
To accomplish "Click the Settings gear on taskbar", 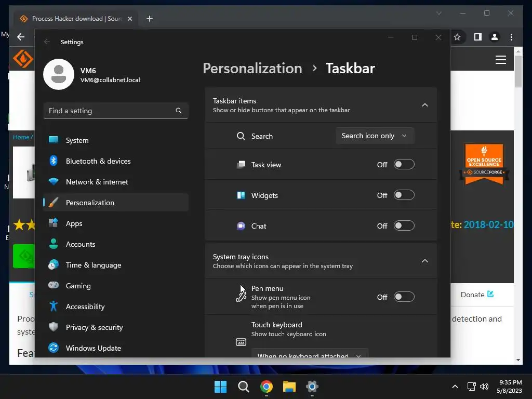I will pyautogui.click(x=312, y=387).
